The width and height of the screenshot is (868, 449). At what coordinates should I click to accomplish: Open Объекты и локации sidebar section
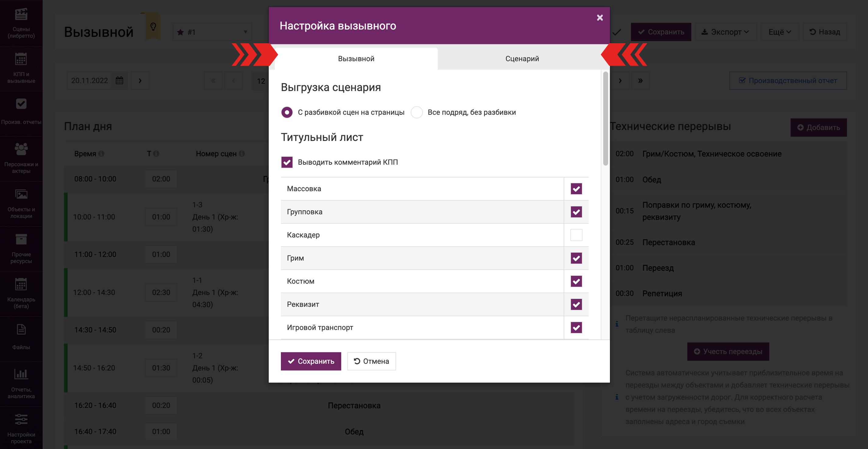point(21,203)
